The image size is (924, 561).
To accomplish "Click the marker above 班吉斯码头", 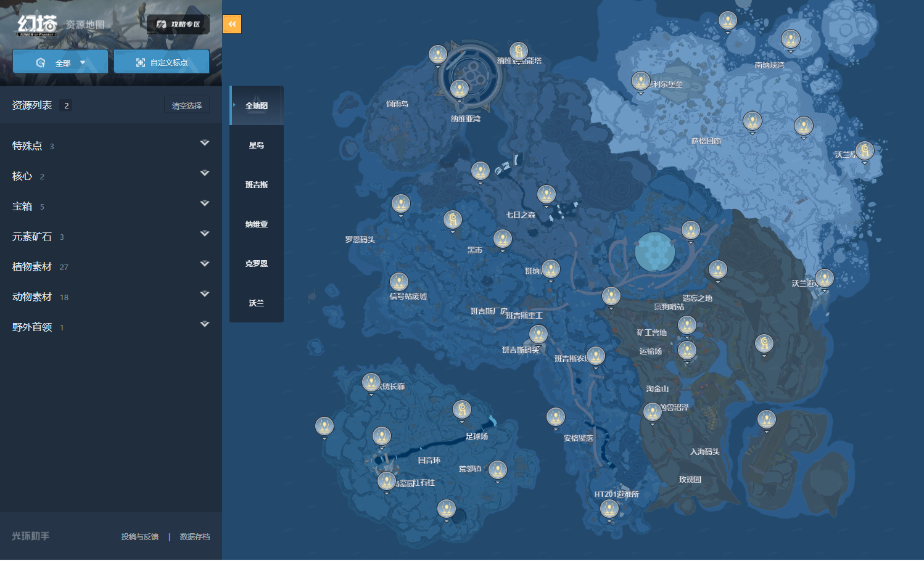I will (538, 335).
